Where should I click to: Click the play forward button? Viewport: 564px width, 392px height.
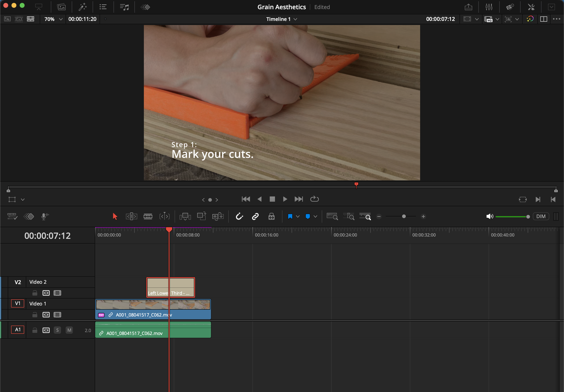285,199
